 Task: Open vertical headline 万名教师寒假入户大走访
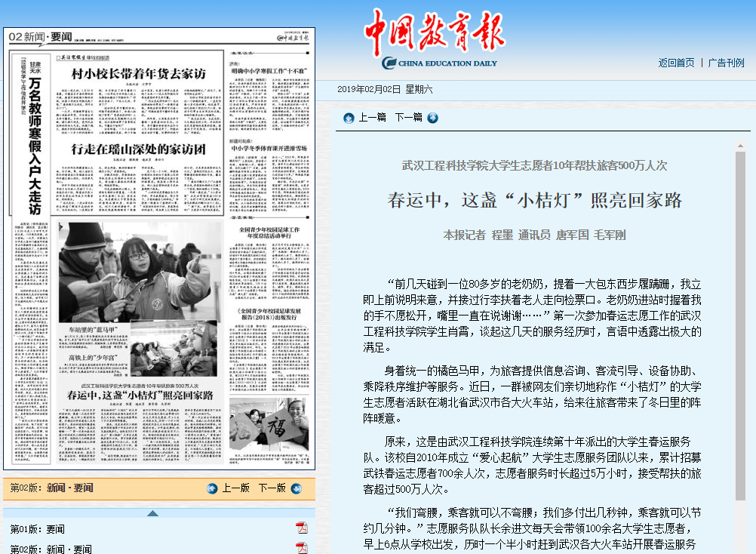click(35, 145)
